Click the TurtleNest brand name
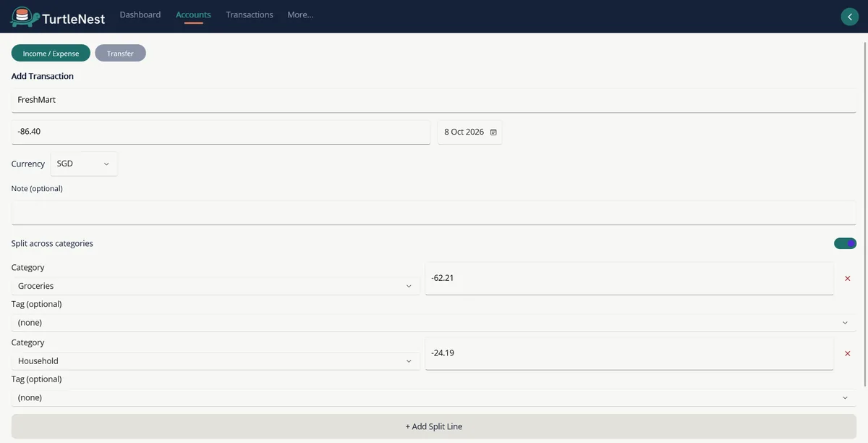The image size is (868, 443). (75, 18)
